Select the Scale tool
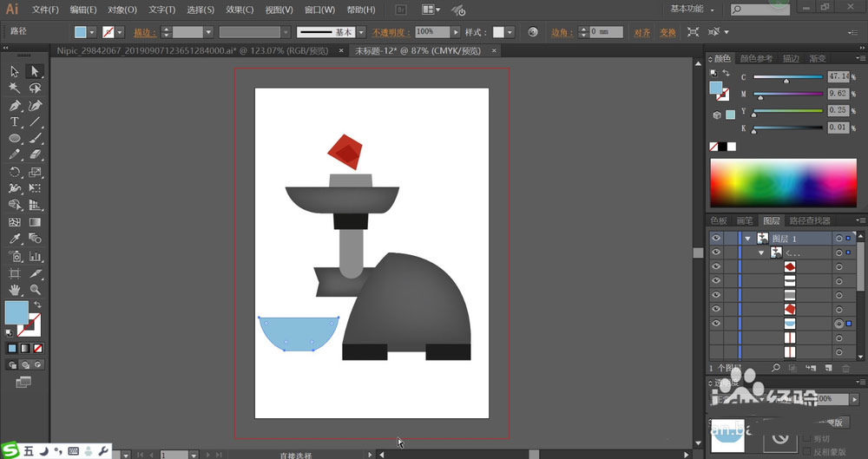The width and height of the screenshot is (868, 459). coord(35,172)
